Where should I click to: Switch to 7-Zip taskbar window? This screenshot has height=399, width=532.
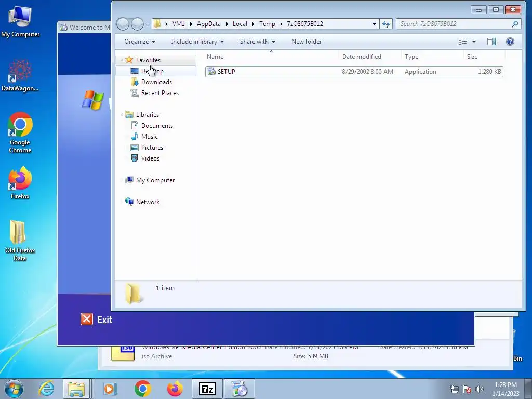207,389
